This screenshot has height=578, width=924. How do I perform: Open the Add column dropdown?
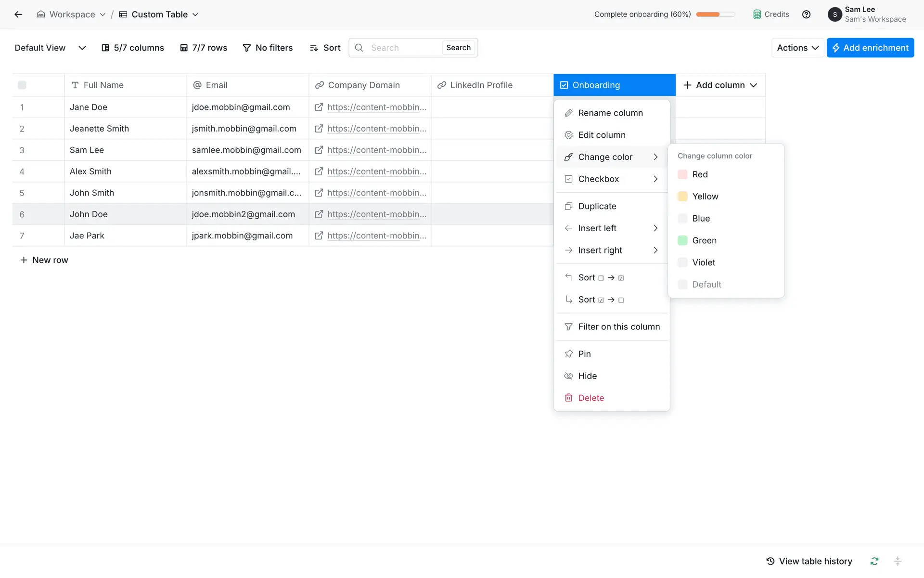point(720,85)
